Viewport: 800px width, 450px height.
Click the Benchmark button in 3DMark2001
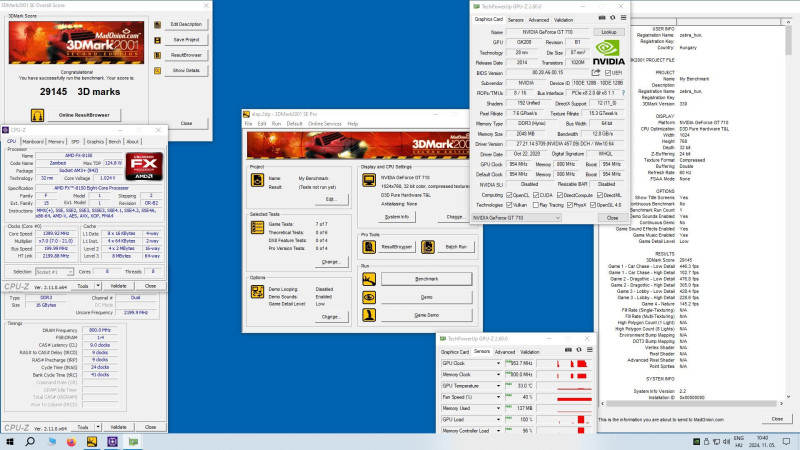tap(427, 279)
